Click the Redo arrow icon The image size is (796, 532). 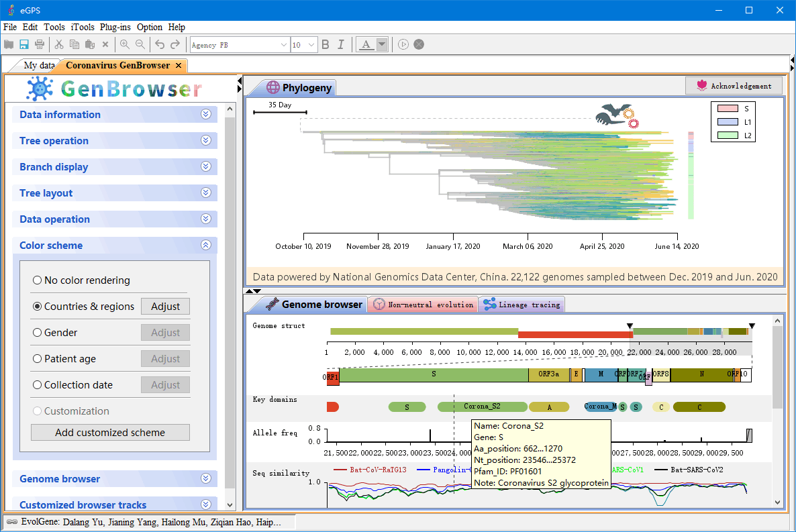coord(176,44)
